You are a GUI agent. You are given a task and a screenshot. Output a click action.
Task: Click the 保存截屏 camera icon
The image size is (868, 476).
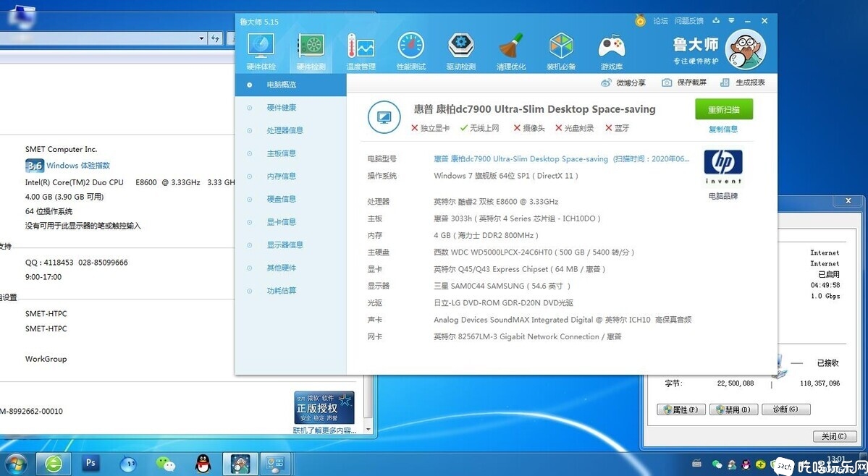tap(667, 82)
